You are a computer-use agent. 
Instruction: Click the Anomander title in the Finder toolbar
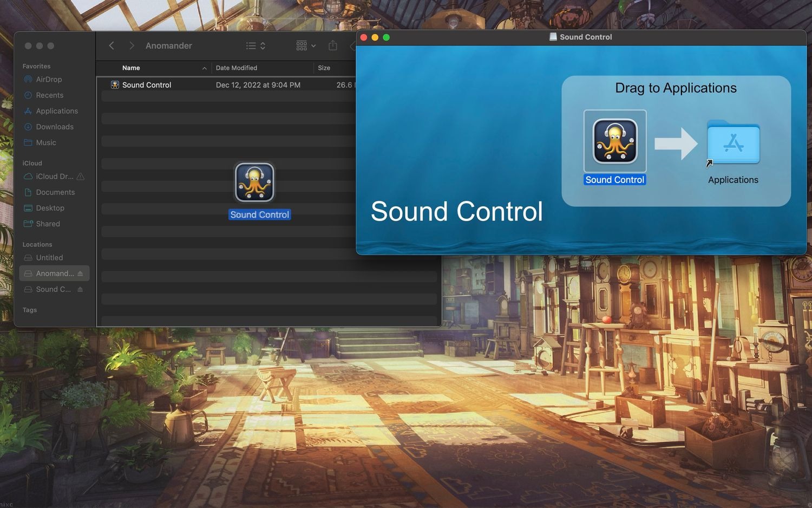tap(169, 46)
